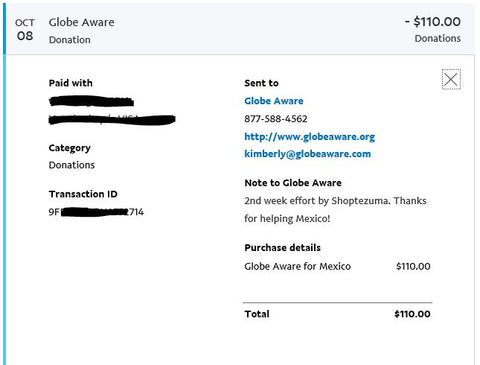480x365 pixels.
Task: Click the Sent to heading
Action: tap(261, 83)
